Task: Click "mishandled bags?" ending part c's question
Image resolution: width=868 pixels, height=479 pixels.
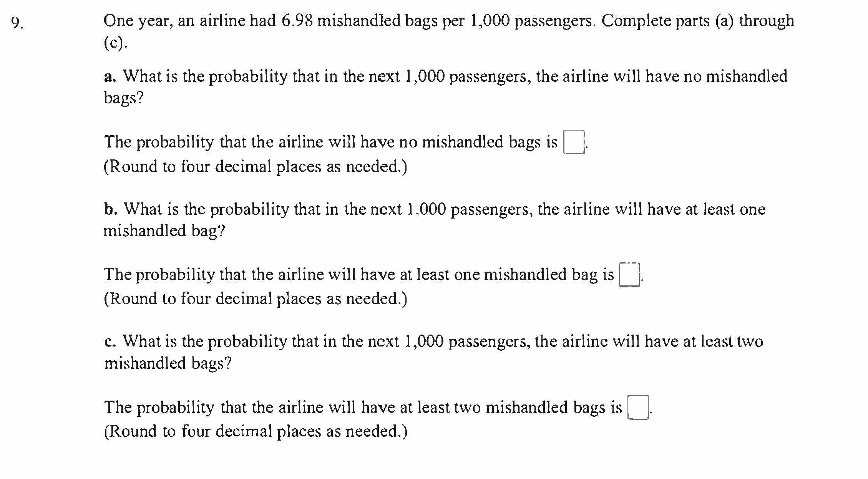Action: (x=168, y=363)
